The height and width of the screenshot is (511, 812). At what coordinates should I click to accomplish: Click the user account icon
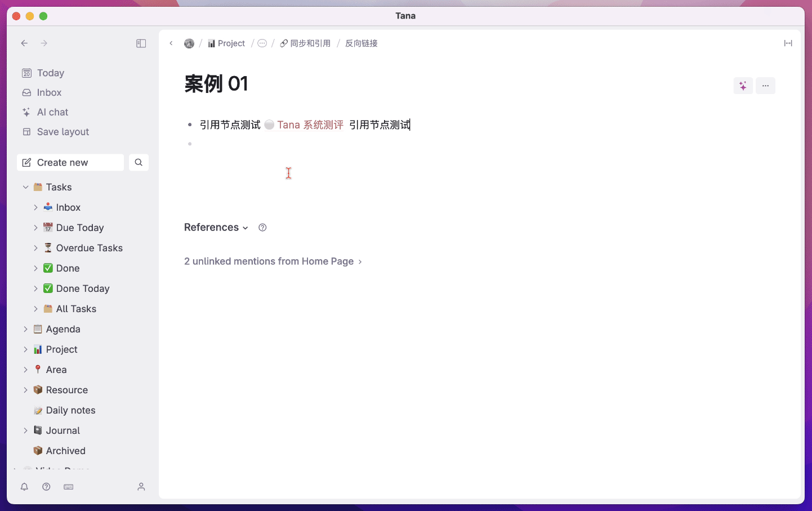[141, 487]
